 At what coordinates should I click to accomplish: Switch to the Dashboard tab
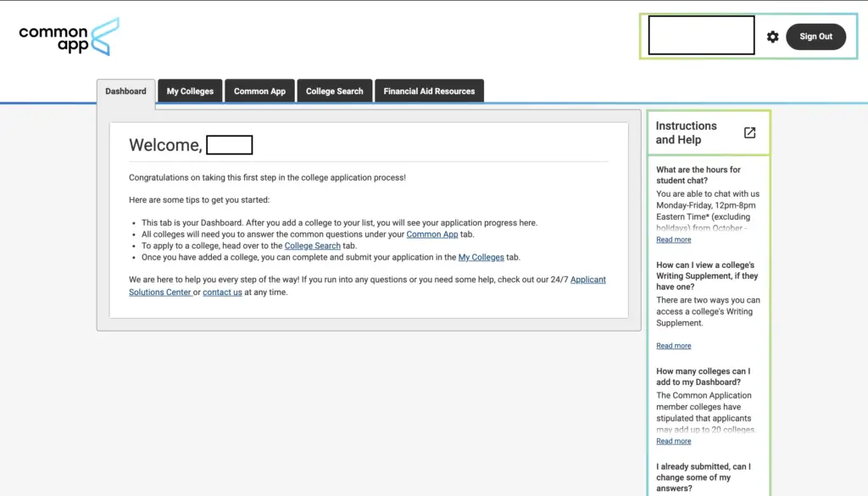pos(125,92)
